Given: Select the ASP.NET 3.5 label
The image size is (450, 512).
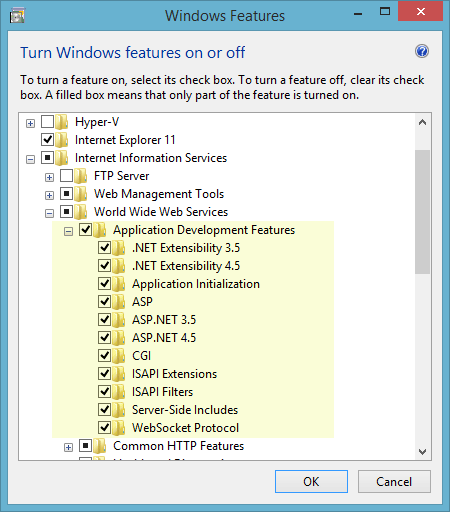Looking at the screenshot, I should 164,320.
